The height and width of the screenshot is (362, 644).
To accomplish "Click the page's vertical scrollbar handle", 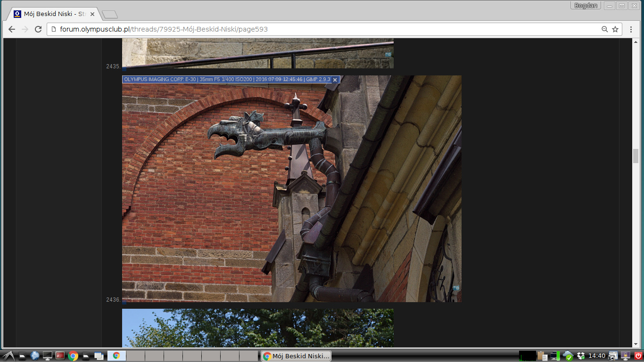I will coord(636,156).
